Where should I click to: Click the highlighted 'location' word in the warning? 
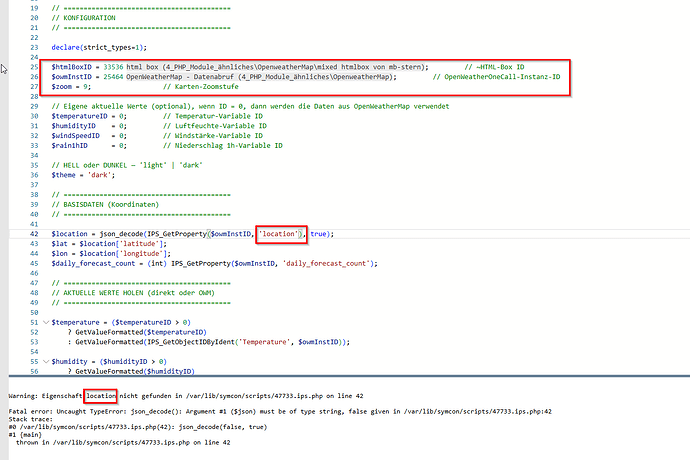101,395
